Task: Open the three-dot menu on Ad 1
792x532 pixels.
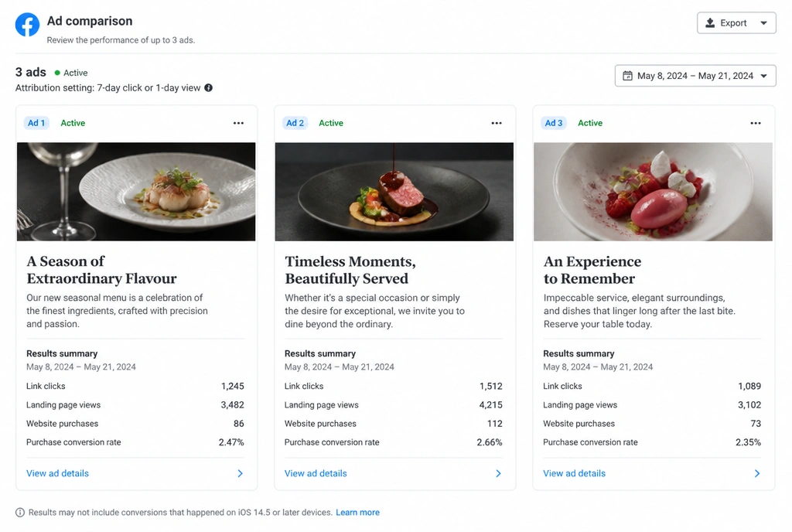Action: click(x=238, y=123)
